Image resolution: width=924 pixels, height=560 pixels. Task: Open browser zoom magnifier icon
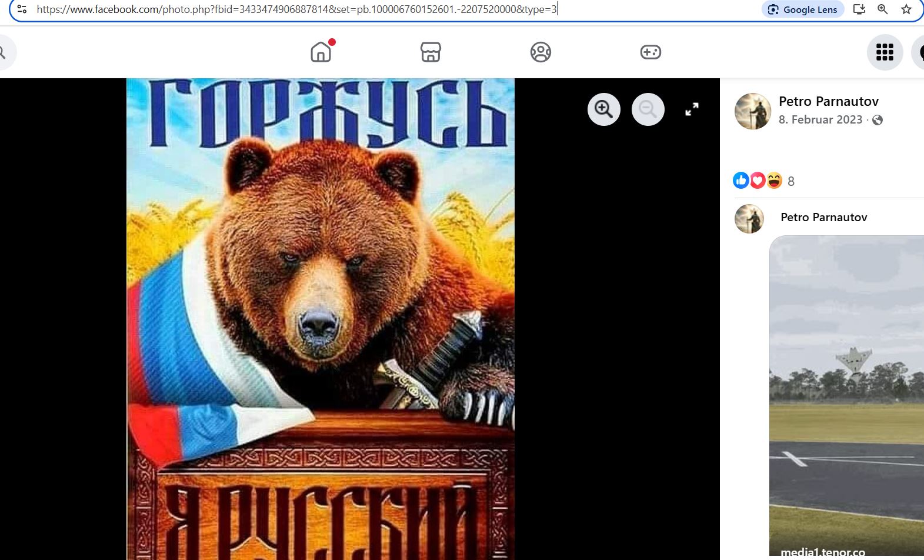click(x=883, y=9)
